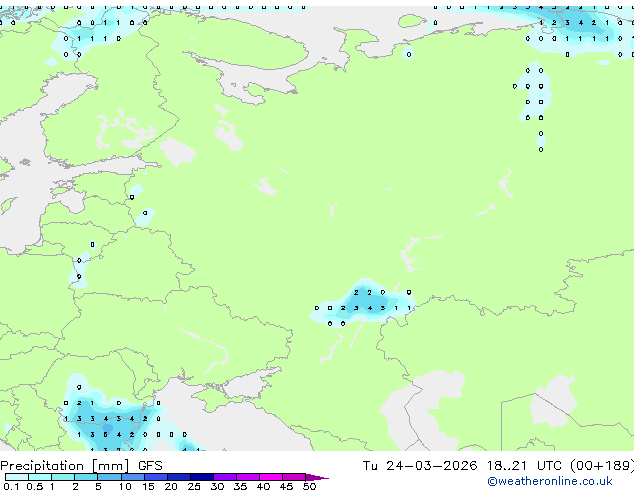Screen dimensions: 634x490
Task: Select the 35–40 mm legend color swatch
Action: coord(248,477)
